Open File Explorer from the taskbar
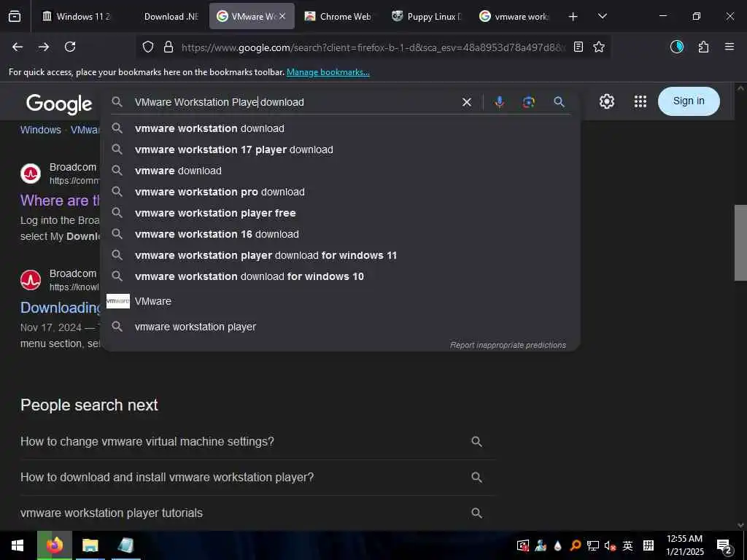The width and height of the screenshot is (747, 560). pyautogui.click(x=90, y=545)
